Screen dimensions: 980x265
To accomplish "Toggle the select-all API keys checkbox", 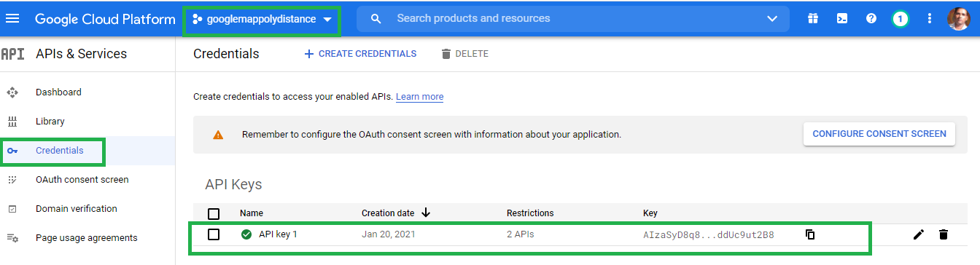I will pyautogui.click(x=214, y=213).
